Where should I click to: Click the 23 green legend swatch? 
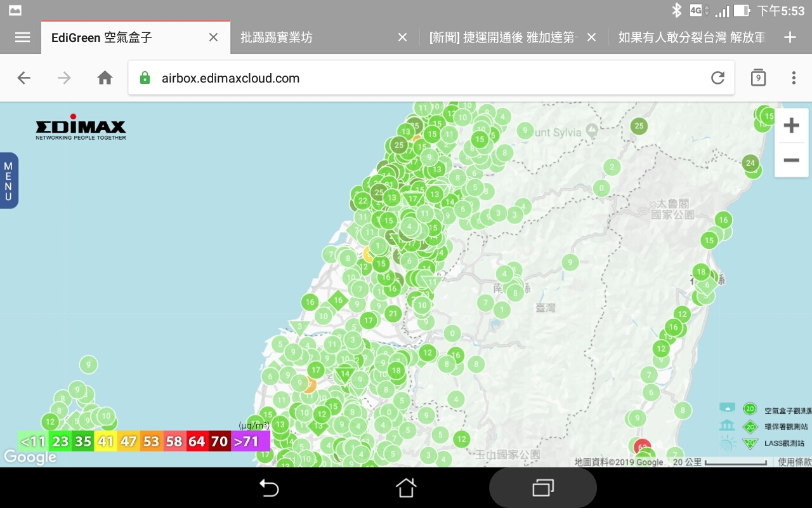click(x=60, y=441)
